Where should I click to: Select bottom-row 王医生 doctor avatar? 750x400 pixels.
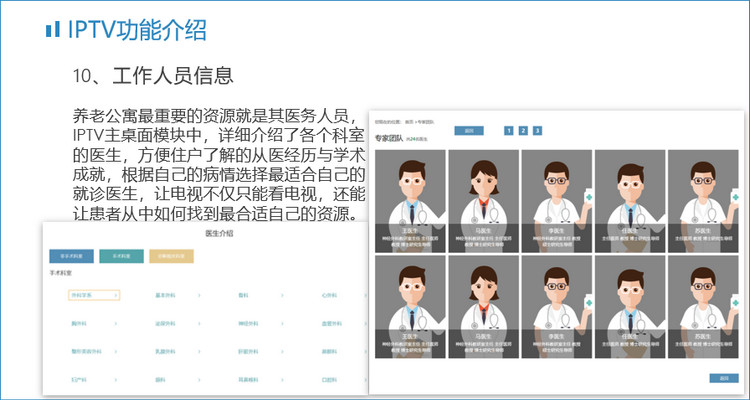(x=410, y=300)
